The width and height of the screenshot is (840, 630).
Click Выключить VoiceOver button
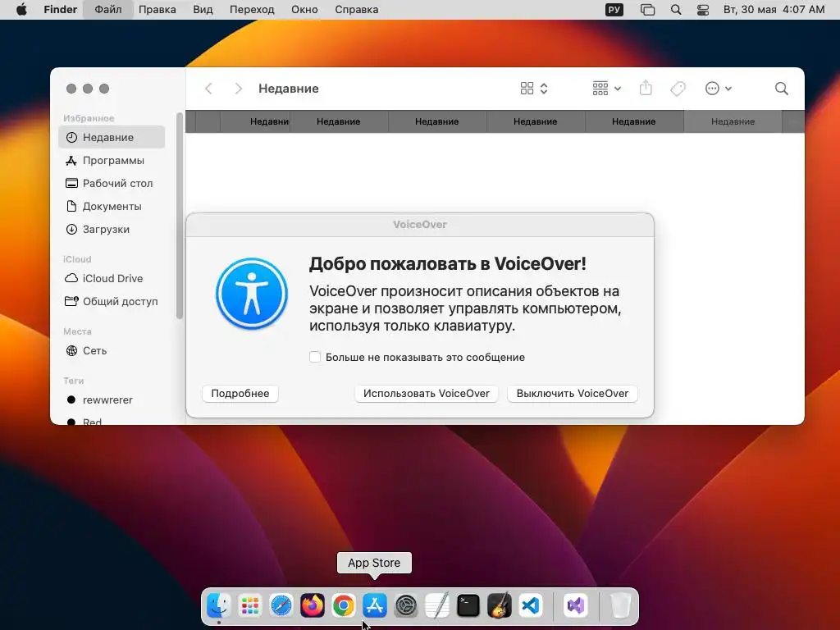(572, 393)
